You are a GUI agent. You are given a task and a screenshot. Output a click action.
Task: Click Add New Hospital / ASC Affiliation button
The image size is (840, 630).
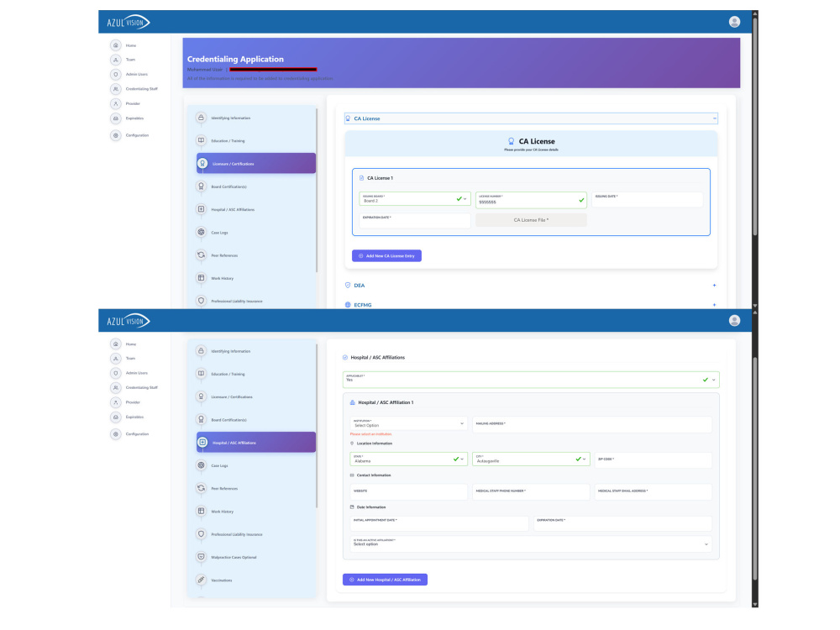(x=385, y=579)
